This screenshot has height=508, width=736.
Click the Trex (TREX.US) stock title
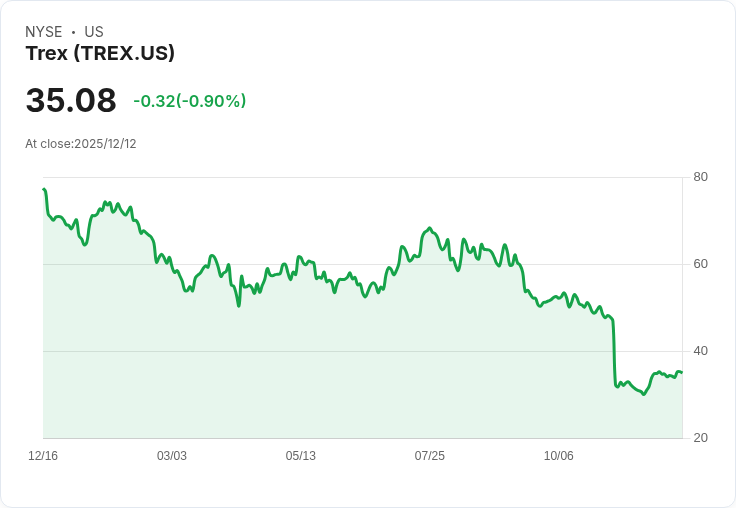pyautogui.click(x=100, y=54)
